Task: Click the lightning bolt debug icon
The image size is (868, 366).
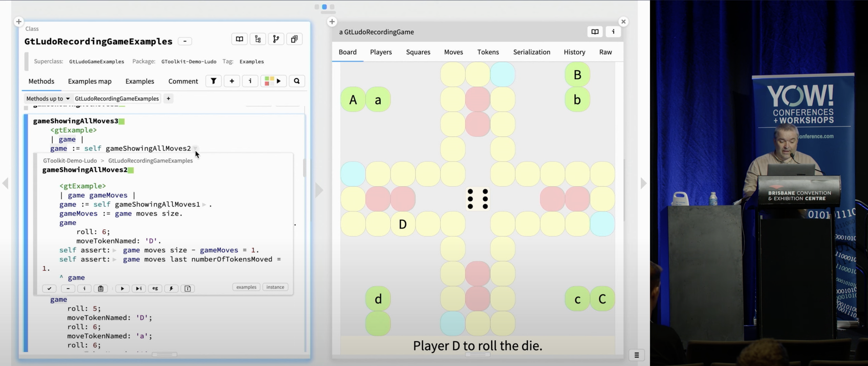Action: tap(171, 288)
